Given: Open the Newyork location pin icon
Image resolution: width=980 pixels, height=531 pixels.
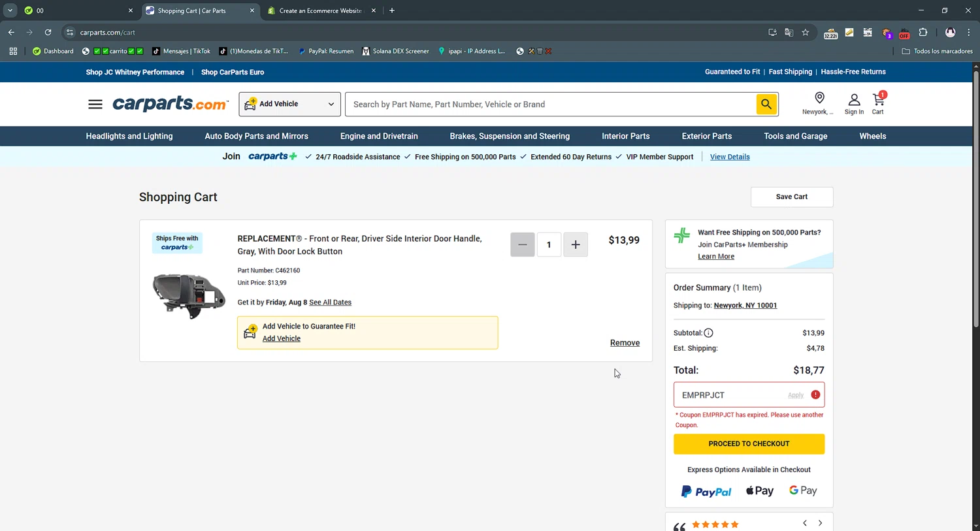Looking at the screenshot, I should tap(819, 99).
